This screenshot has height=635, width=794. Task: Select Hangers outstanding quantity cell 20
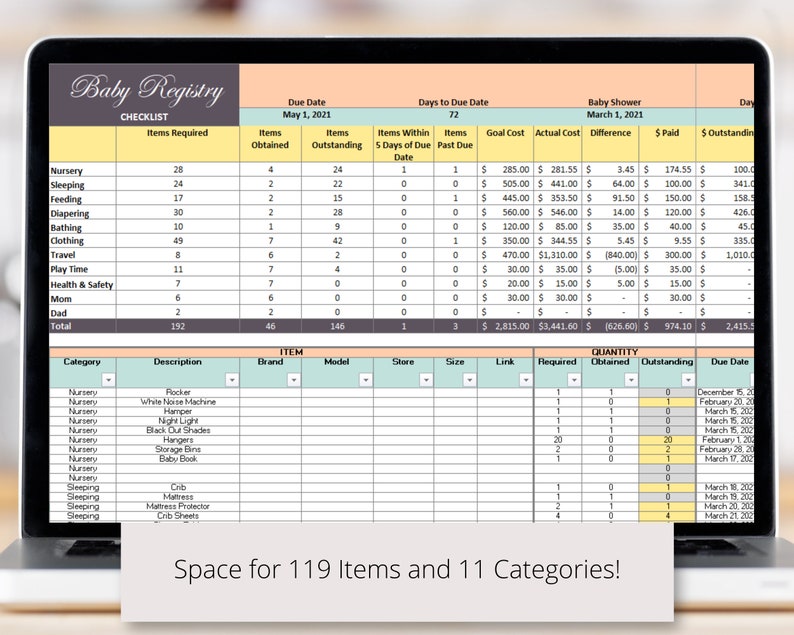point(667,440)
